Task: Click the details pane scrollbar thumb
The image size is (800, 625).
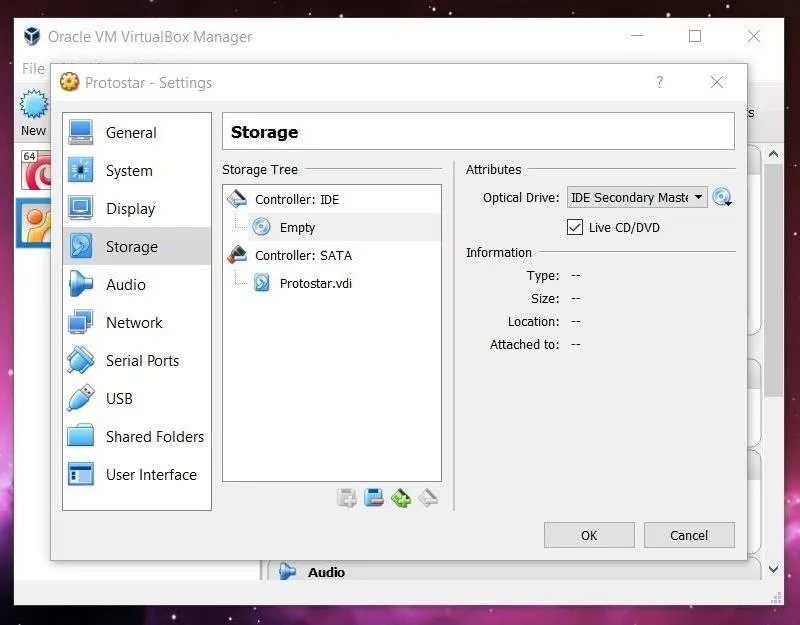Action: tap(773, 280)
